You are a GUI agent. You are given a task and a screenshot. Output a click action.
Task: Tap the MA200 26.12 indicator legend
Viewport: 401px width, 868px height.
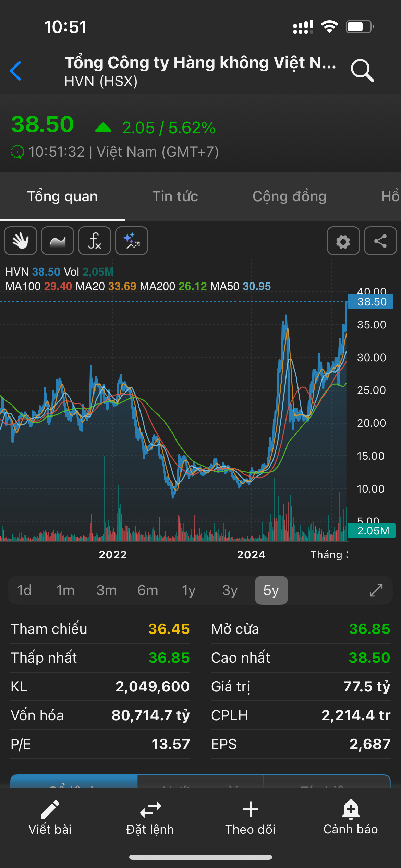[173, 286]
